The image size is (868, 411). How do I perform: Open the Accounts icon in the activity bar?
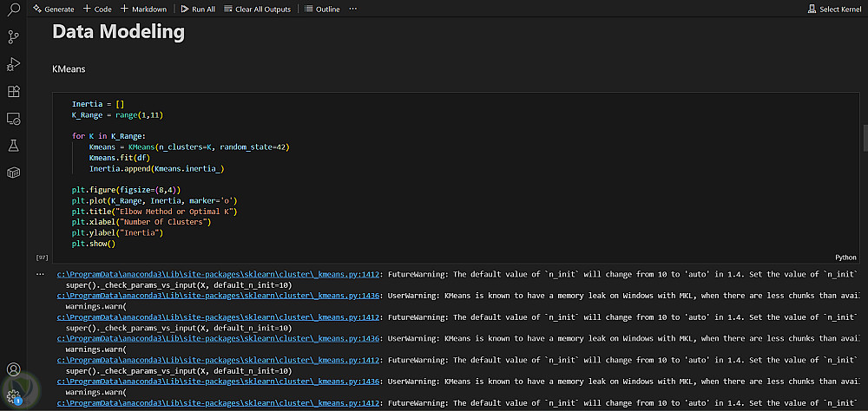tap(13, 370)
